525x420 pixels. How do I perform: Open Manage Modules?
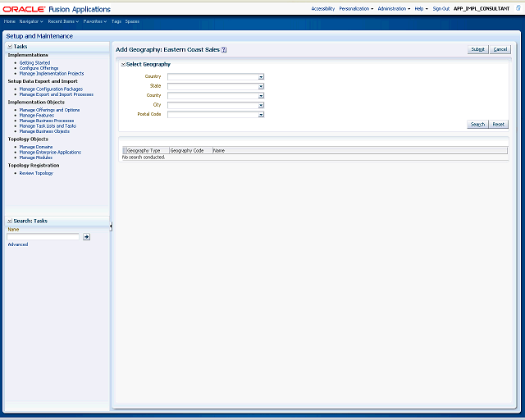tap(36, 157)
